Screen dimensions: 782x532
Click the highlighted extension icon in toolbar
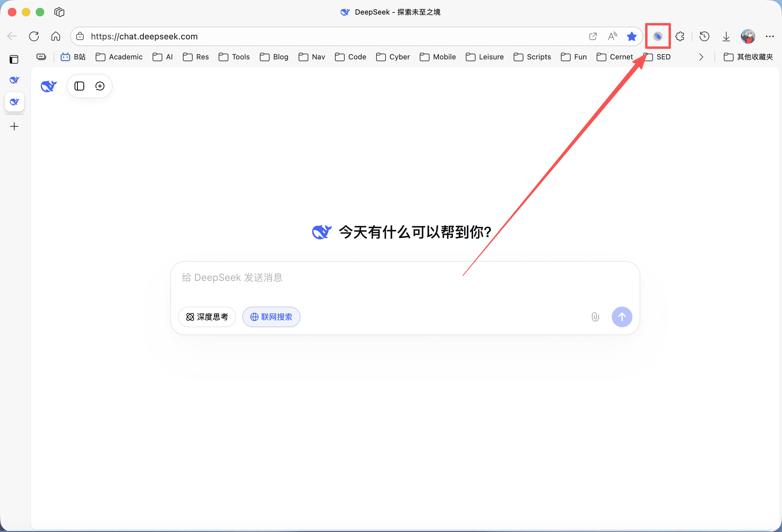pyautogui.click(x=658, y=36)
